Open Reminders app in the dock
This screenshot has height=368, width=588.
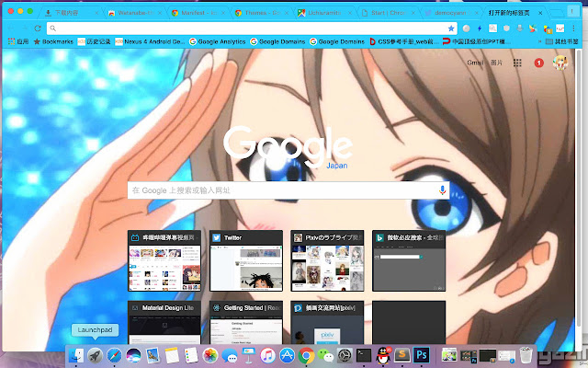pos(191,355)
